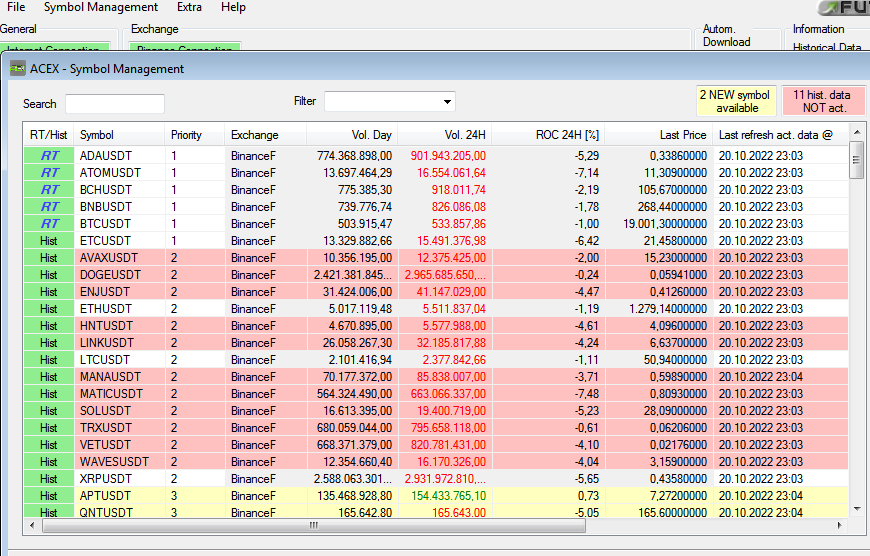Screen dimensions: 870x556
Task: Select the SOLUSDT symbol cell
Action: [x=119, y=411]
